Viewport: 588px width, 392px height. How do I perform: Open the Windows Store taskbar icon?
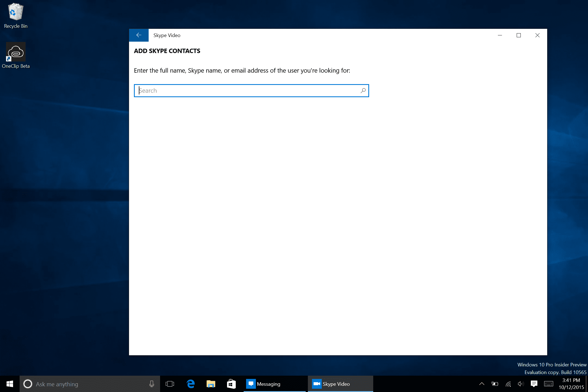[x=231, y=384]
